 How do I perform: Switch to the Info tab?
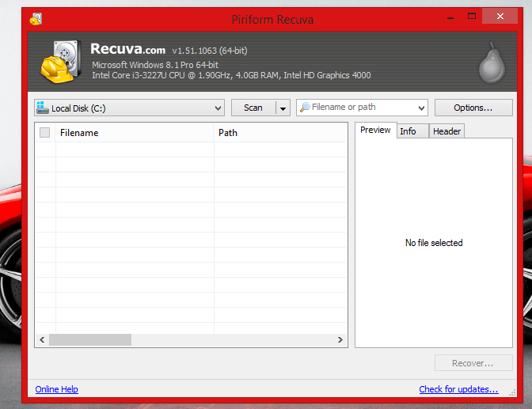click(x=412, y=131)
